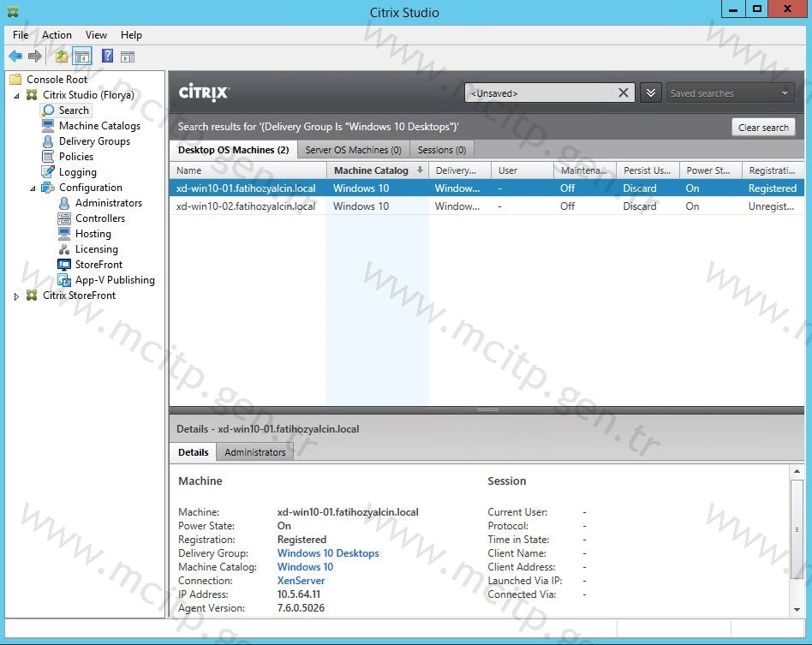This screenshot has height=645, width=812.
Task: Click Unregistered status of xd-win10-02
Action: (x=771, y=206)
